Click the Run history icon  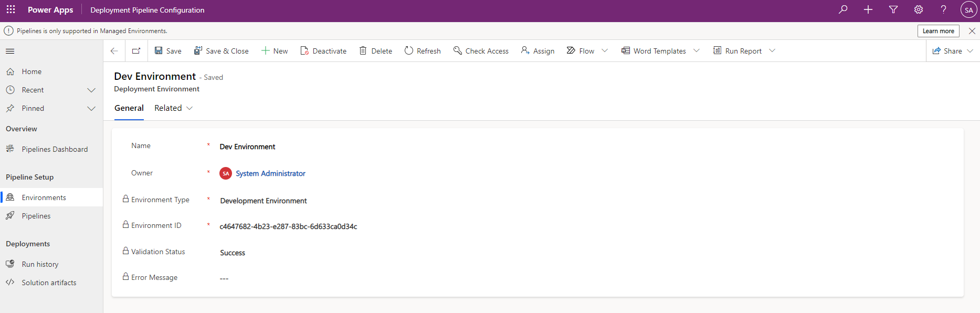10,264
